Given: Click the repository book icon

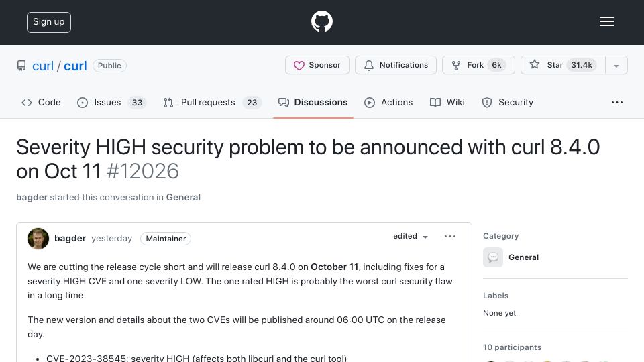Looking at the screenshot, I should coord(21,66).
